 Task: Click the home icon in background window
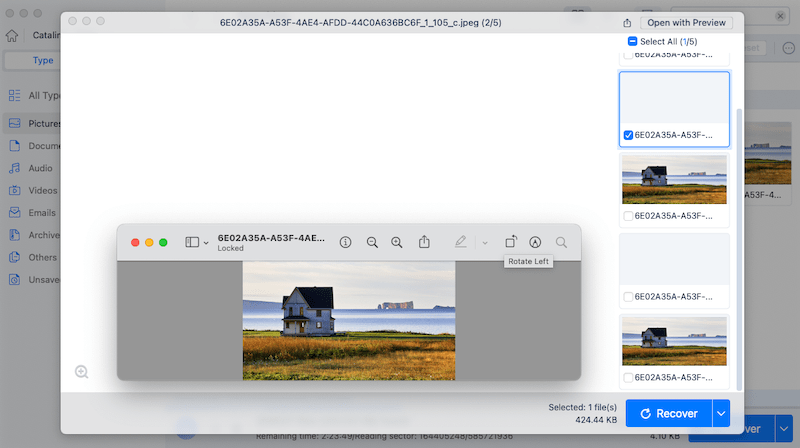tap(12, 36)
